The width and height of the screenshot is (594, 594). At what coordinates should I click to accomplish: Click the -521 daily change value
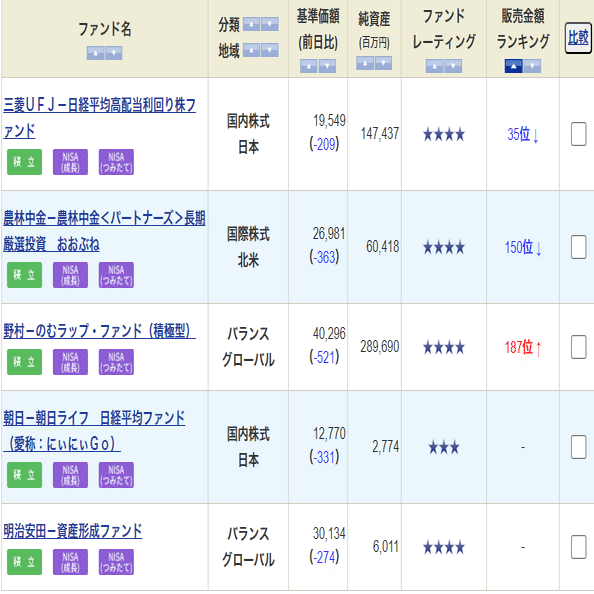324,357
